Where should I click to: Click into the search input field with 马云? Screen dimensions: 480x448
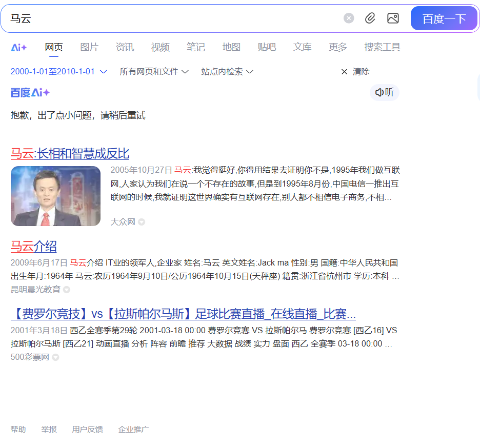tap(174, 18)
